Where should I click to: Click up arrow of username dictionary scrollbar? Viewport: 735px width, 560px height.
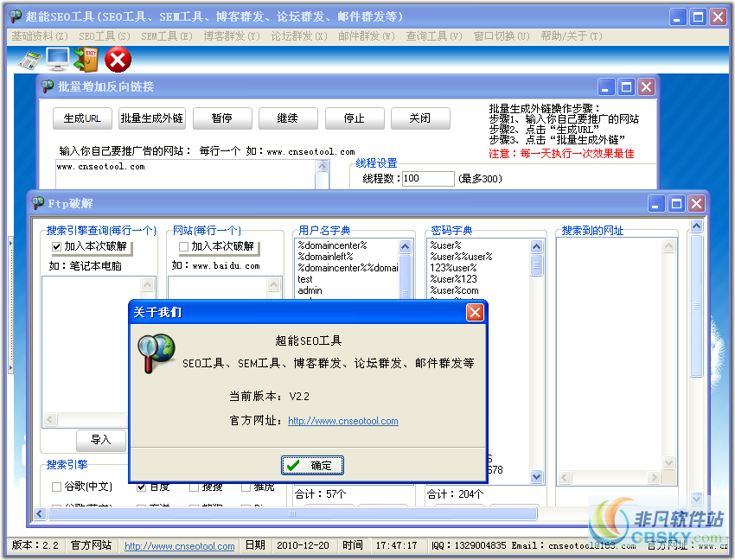[x=405, y=246]
